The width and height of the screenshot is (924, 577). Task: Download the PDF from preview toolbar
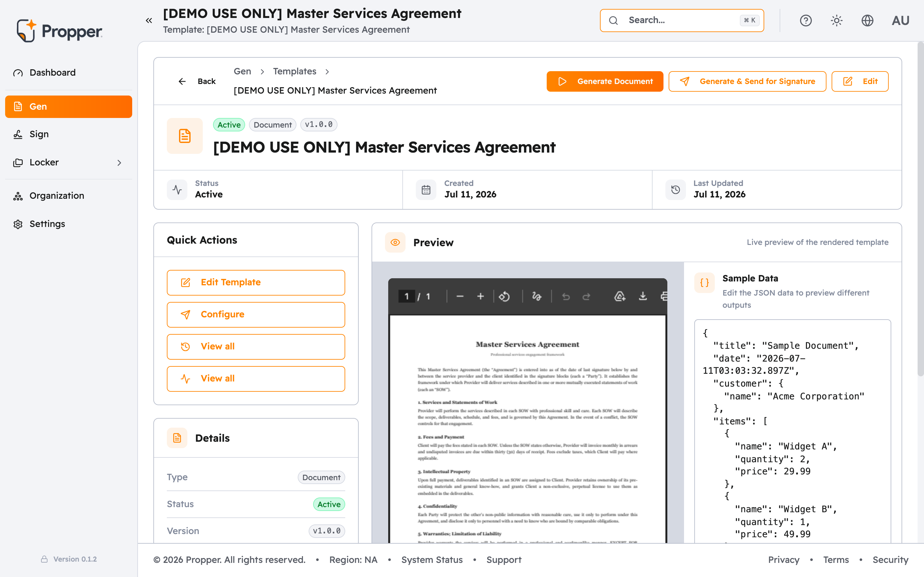tap(643, 297)
